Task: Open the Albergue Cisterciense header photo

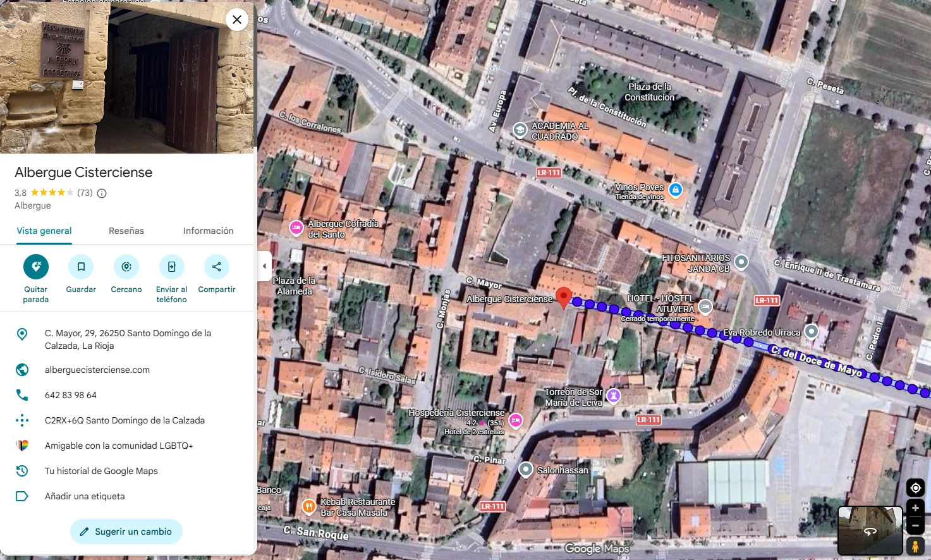Action: (126, 76)
